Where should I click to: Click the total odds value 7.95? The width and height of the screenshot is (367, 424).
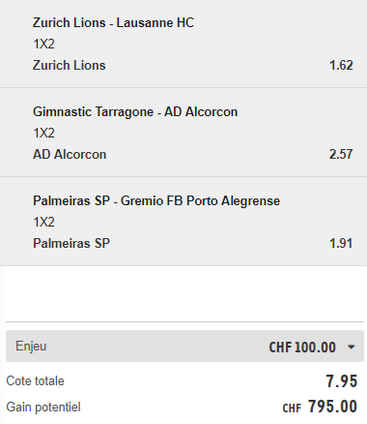pyautogui.click(x=342, y=381)
